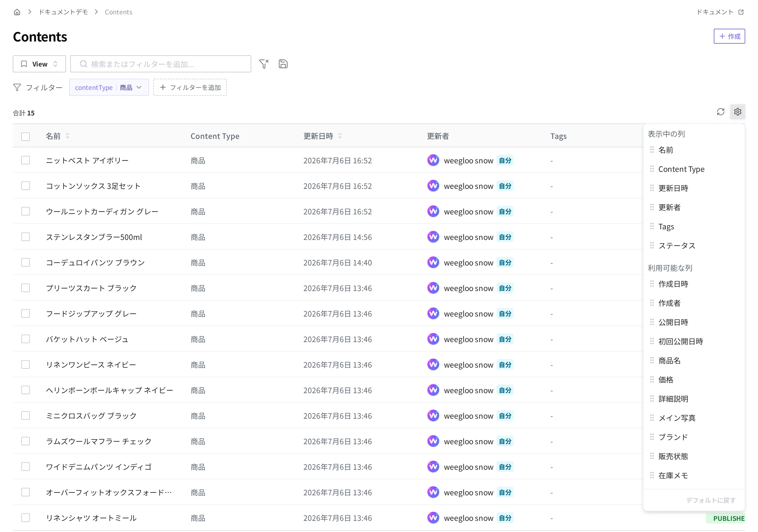The height and width of the screenshot is (532, 758).
Task: Grab drag handle for メイン写真 column
Action: (652, 418)
